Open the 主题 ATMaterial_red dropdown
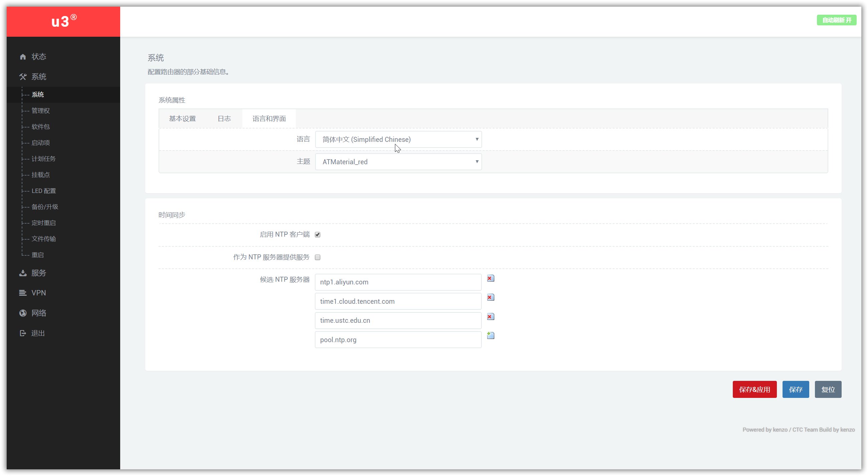Image resolution: width=868 pixels, height=476 pixels. (x=398, y=162)
